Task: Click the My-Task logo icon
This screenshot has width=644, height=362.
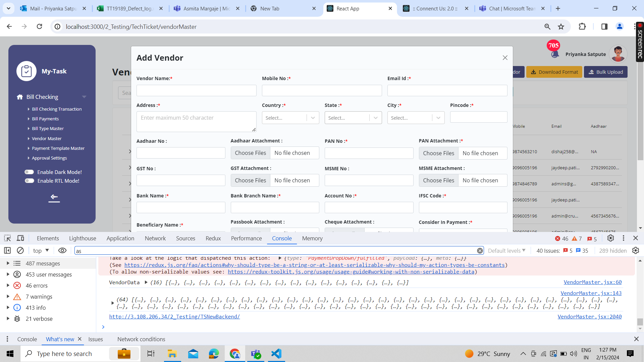Action: click(x=26, y=71)
